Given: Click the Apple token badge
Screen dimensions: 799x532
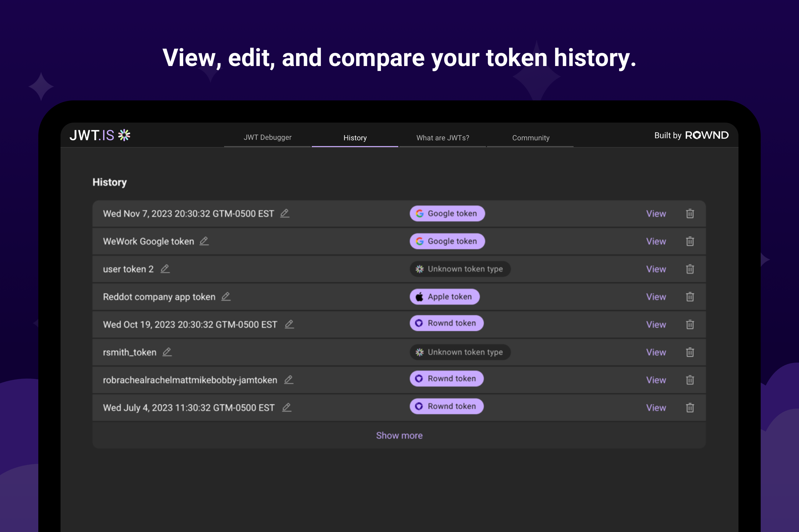Looking at the screenshot, I should tap(444, 297).
